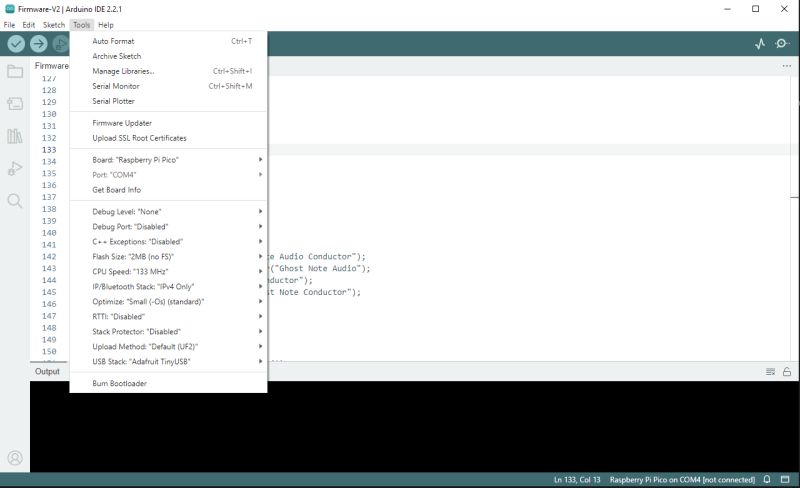Expand C++ Exceptions "Disabled" submenu

pyautogui.click(x=168, y=241)
